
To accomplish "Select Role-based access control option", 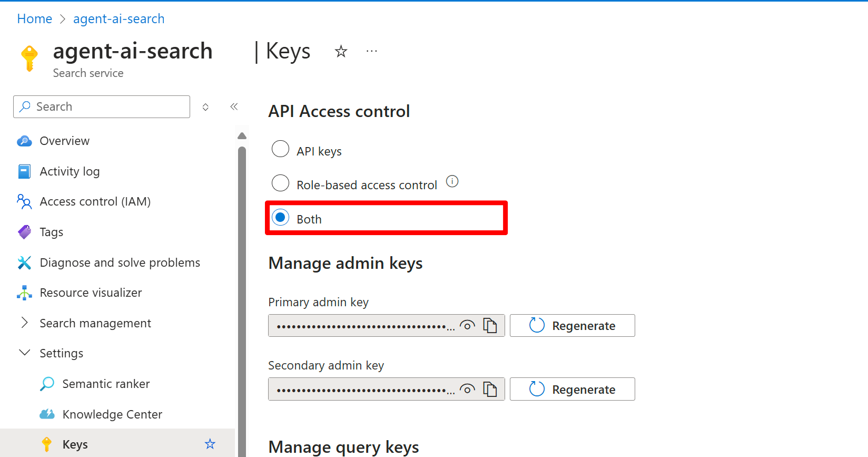I will click(x=280, y=183).
